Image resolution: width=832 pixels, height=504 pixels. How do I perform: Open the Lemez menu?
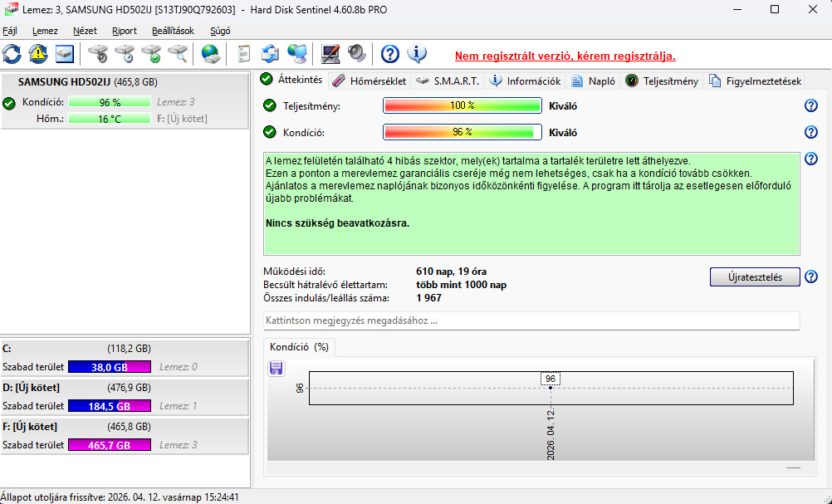[x=45, y=31]
